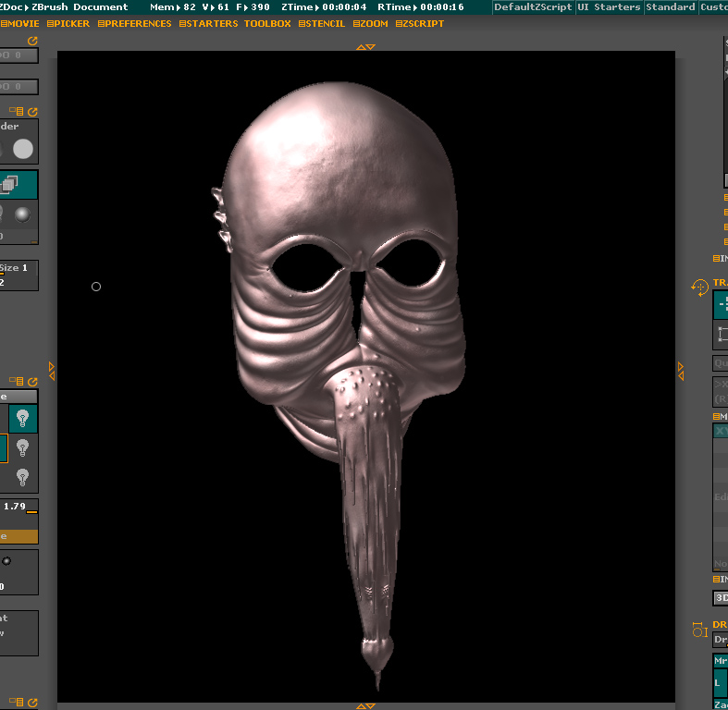Click the grayed Qu button in Transform
The height and width of the screenshot is (710, 728).
point(721,363)
